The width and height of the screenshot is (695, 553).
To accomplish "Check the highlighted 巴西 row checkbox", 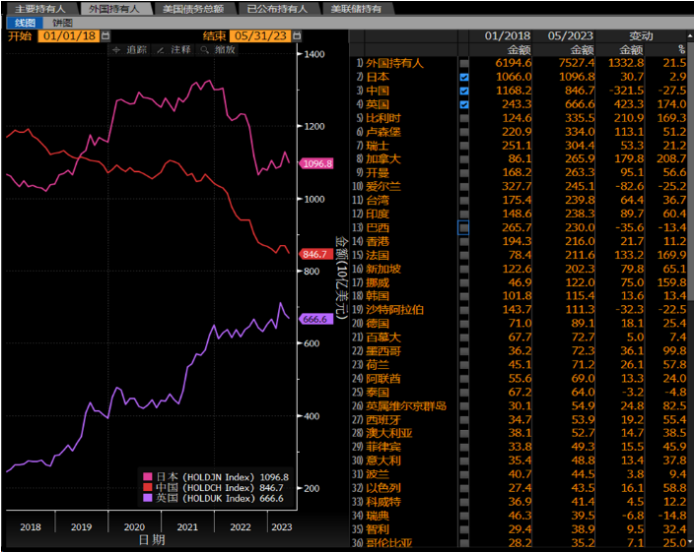I will [x=463, y=228].
